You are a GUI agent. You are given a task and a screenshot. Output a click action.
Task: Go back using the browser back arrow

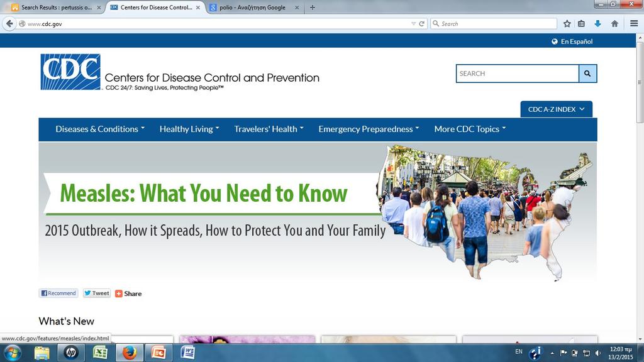[x=9, y=24]
